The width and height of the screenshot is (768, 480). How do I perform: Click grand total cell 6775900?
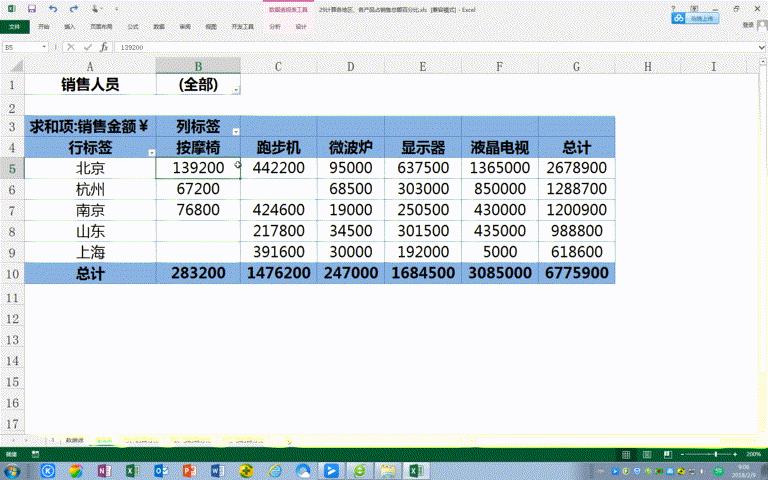576,273
